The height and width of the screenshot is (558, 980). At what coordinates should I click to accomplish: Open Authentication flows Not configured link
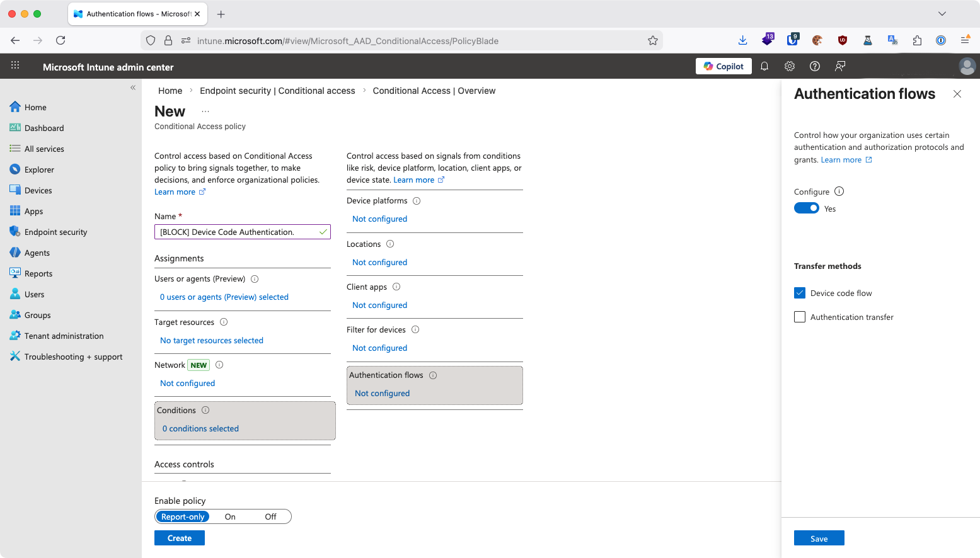tap(383, 393)
